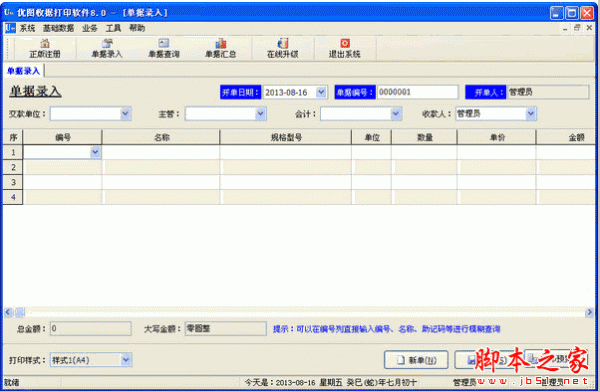
Task: Click the 就绪 status bar text
Action: tap(12, 382)
